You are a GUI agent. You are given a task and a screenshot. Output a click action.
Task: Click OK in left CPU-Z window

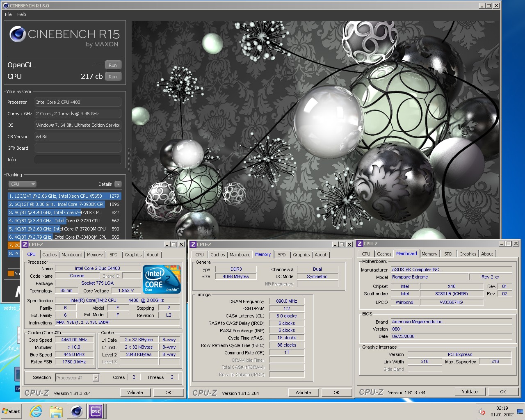point(168,393)
